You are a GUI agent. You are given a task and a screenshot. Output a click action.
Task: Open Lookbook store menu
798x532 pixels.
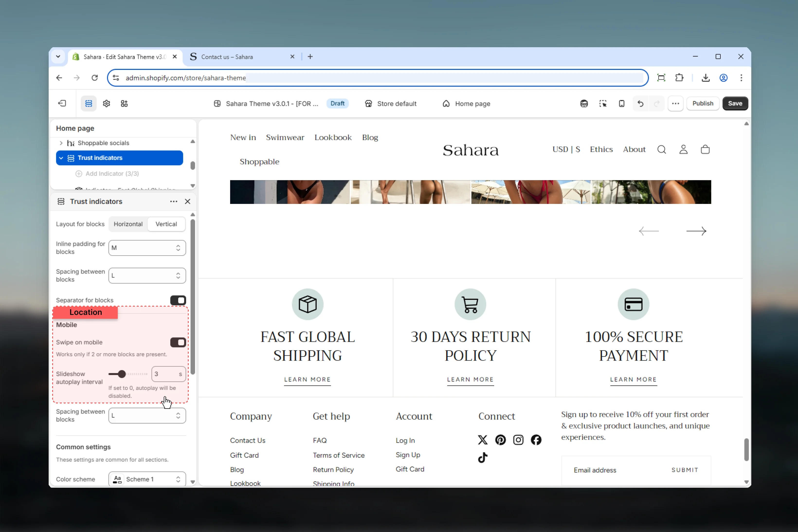click(333, 138)
